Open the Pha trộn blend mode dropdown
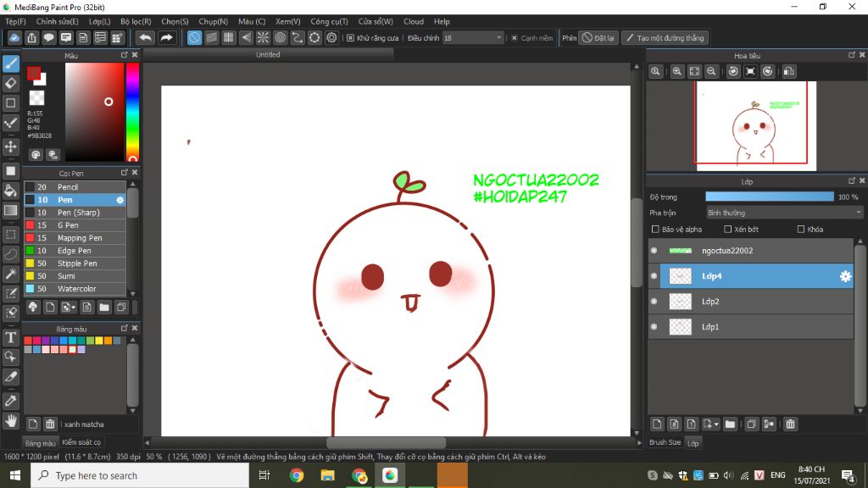Viewport: 868px width, 488px height. click(x=784, y=213)
